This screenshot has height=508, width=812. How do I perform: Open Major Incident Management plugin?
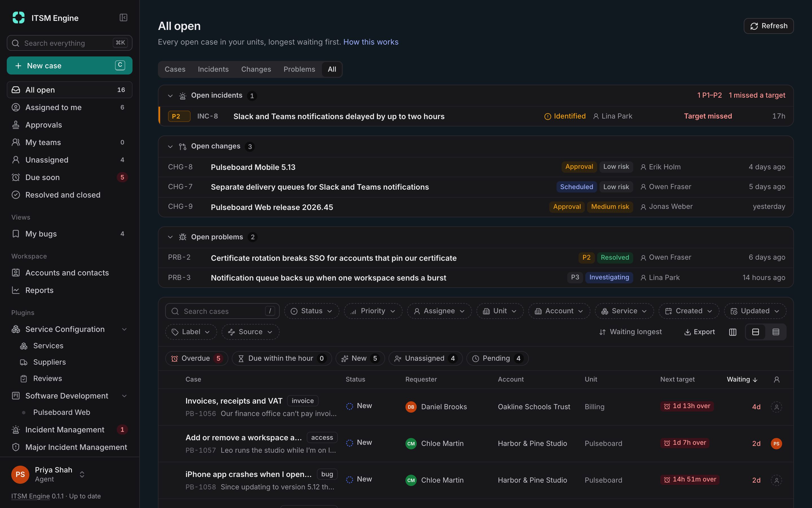click(69, 447)
